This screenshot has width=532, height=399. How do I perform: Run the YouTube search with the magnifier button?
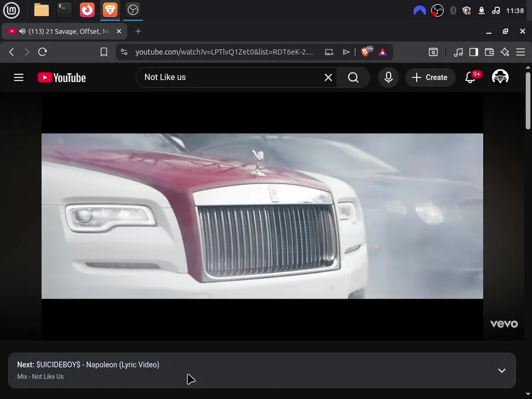point(353,78)
